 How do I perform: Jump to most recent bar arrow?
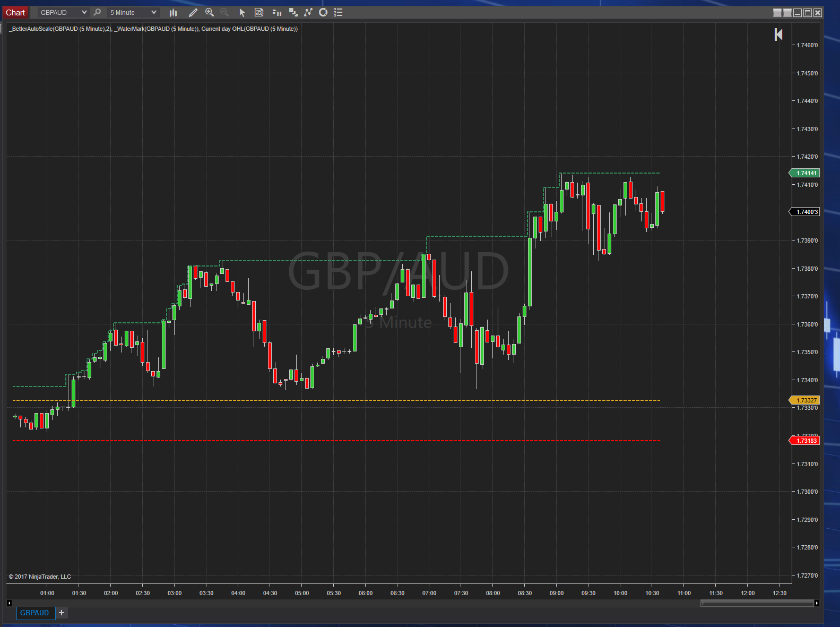(778, 35)
